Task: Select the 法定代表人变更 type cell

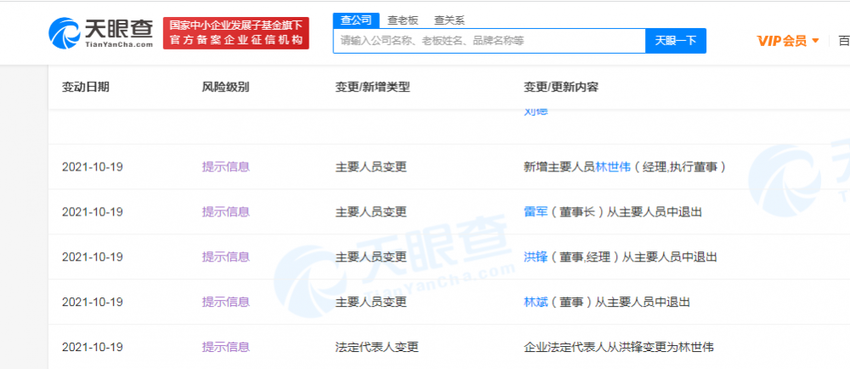Action: click(x=377, y=347)
